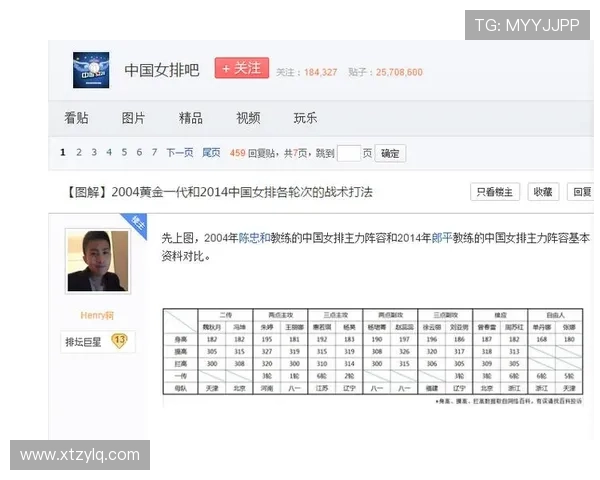Click the thread title 2004黄金一代和2014中国女排
The height and width of the screenshot is (480, 600).
(x=218, y=192)
